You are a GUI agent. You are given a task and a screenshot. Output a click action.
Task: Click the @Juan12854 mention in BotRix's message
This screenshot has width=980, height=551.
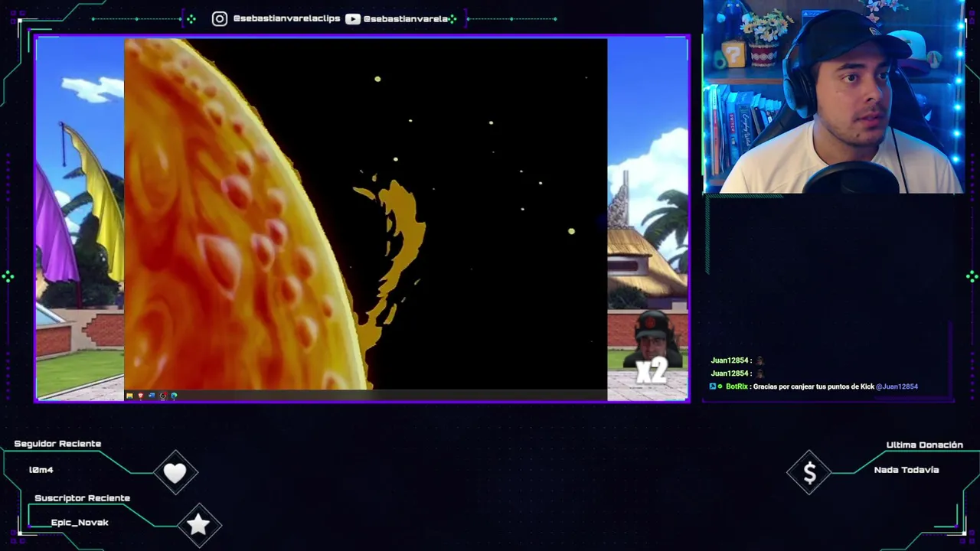897,386
